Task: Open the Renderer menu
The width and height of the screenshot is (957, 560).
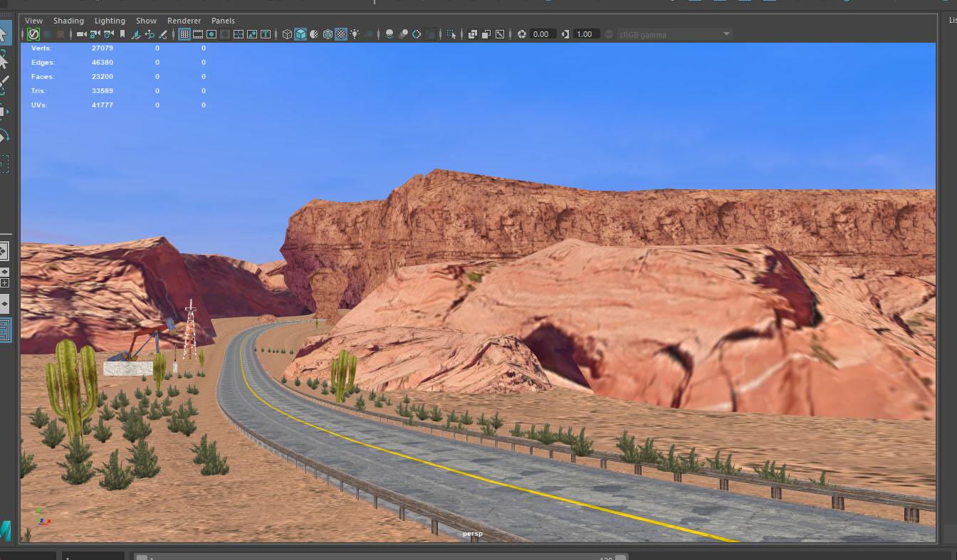Action: pyautogui.click(x=184, y=21)
